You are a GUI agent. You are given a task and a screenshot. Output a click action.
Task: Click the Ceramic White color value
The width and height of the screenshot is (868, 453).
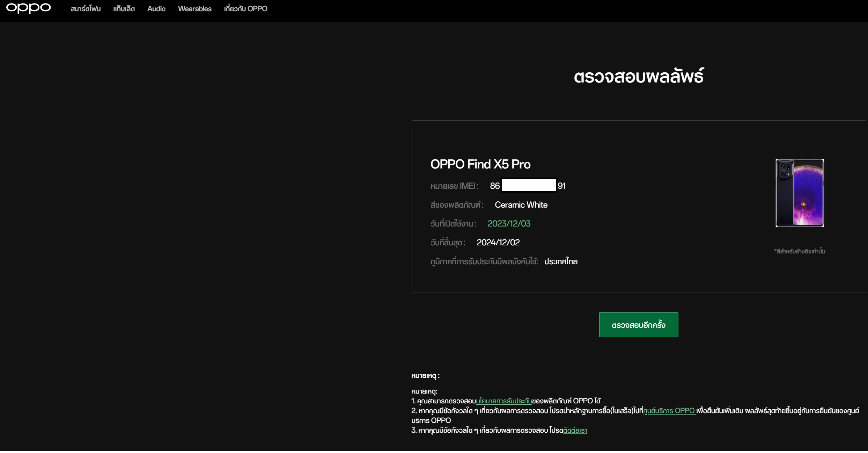pos(521,205)
